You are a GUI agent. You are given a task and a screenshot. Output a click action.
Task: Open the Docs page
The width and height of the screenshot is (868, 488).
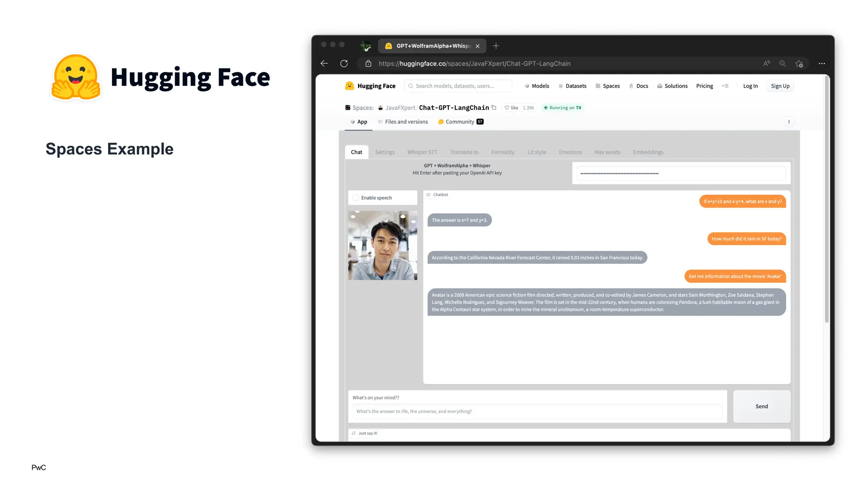(638, 86)
